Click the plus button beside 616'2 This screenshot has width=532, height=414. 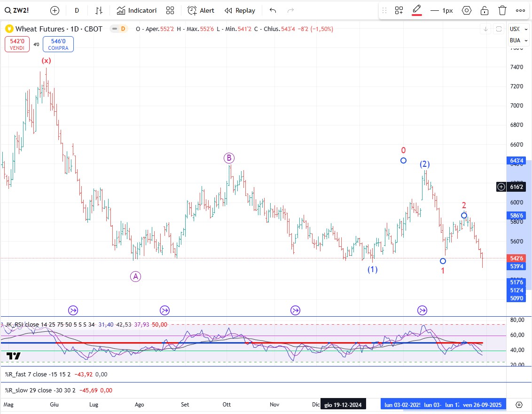(501, 187)
